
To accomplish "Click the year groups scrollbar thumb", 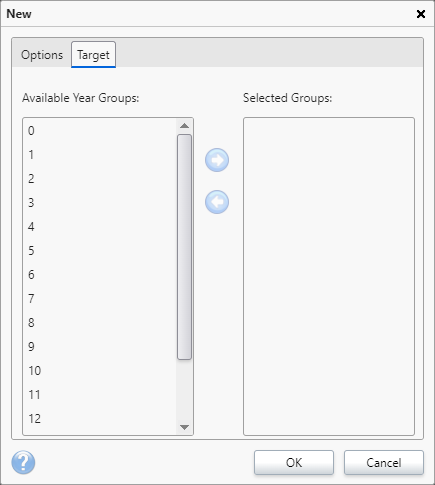I will tap(184, 247).
